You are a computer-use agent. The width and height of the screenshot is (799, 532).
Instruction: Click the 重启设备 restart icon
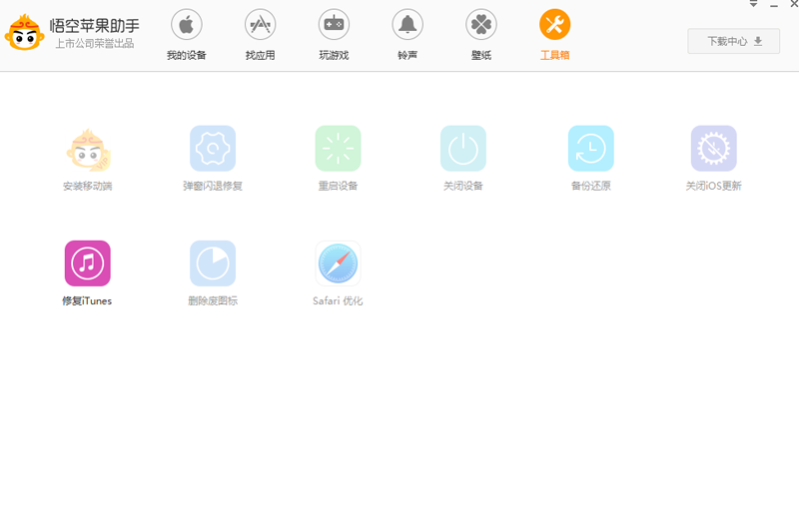coord(338,149)
